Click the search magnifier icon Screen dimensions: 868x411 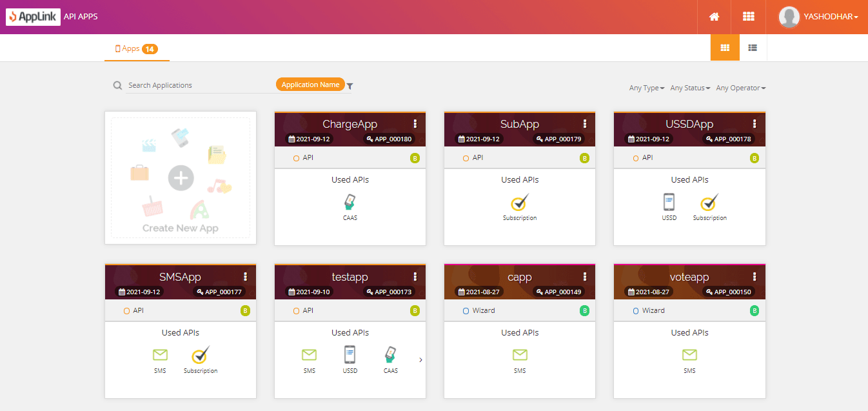coord(117,85)
